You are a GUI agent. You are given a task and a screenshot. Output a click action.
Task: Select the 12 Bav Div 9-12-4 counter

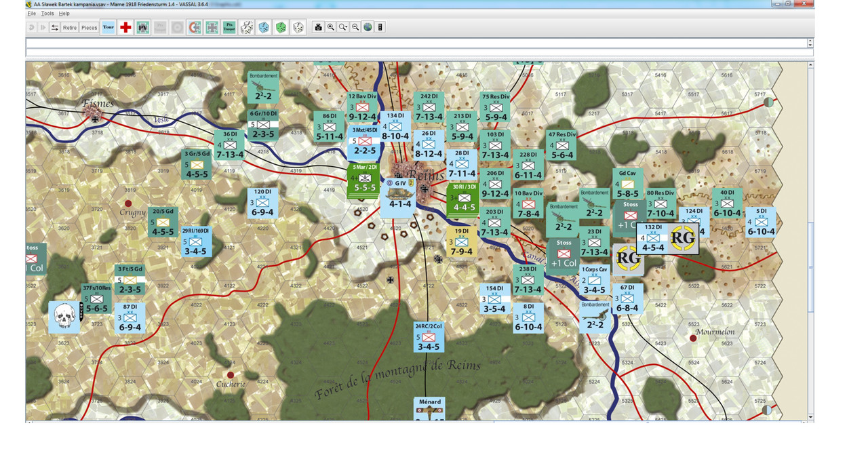point(362,107)
